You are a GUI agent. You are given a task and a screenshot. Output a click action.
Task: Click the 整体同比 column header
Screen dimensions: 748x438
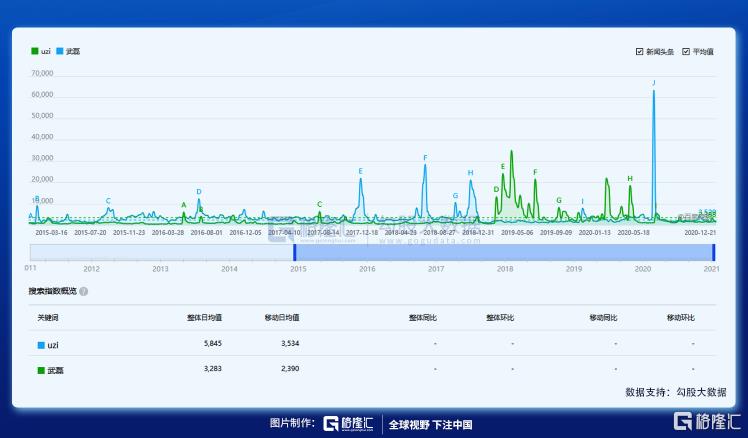click(x=423, y=317)
